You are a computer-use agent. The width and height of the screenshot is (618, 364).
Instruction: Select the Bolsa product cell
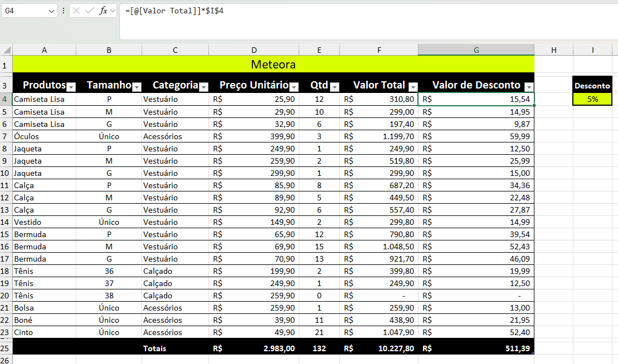[x=44, y=308]
